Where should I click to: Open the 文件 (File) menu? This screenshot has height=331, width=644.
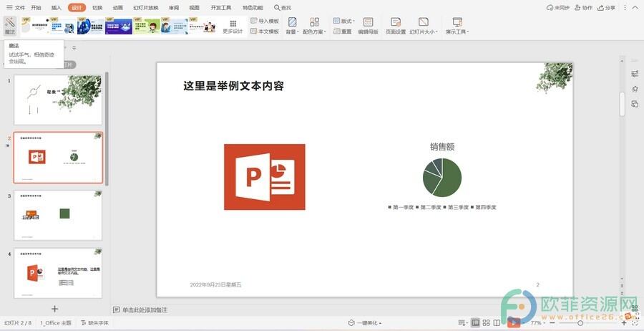coord(16,8)
